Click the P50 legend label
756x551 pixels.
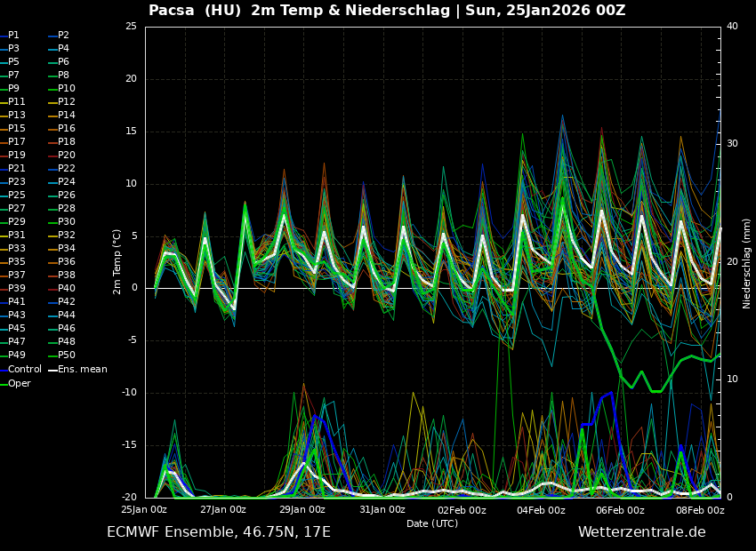click(x=67, y=355)
